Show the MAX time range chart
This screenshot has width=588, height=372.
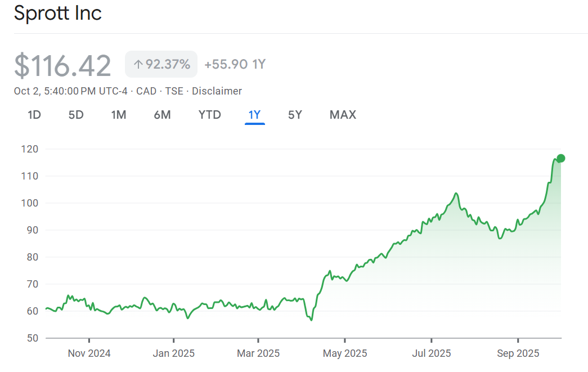click(343, 115)
